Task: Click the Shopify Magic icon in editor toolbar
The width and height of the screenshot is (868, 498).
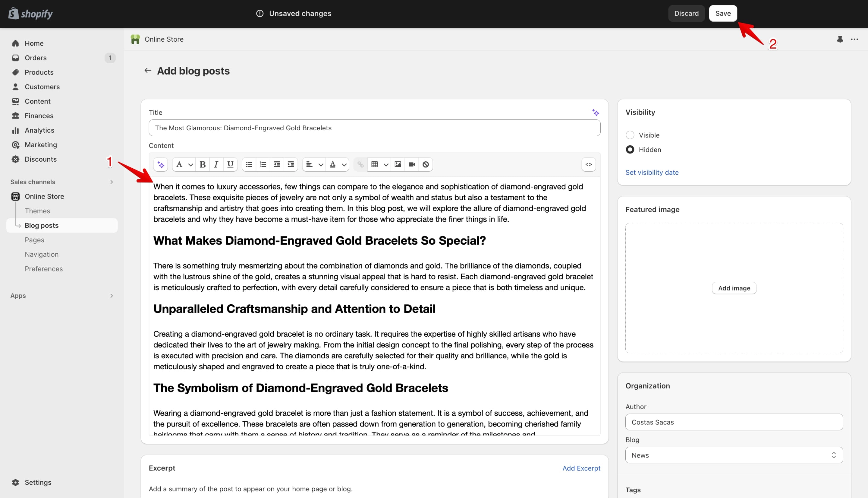Action: (161, 164)
